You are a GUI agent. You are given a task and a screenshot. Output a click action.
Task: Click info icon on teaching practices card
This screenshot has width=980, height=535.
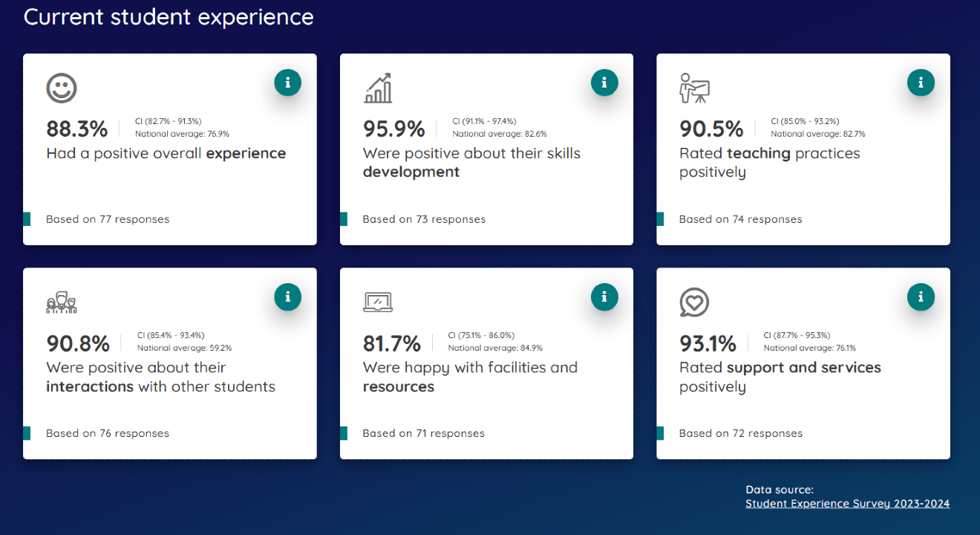[921, 82]
